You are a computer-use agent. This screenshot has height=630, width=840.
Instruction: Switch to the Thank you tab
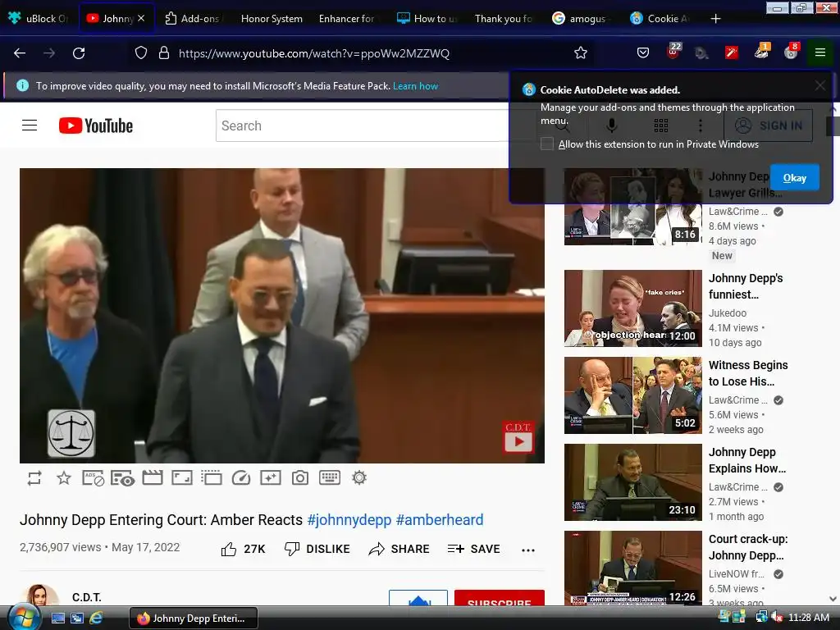click(x=504, y=19)
